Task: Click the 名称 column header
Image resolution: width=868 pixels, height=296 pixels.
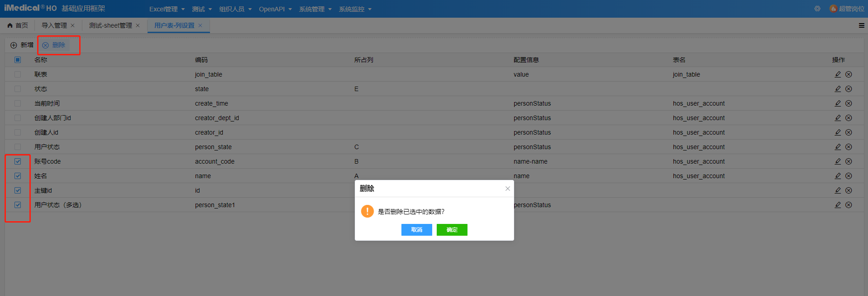Action: 41,60
